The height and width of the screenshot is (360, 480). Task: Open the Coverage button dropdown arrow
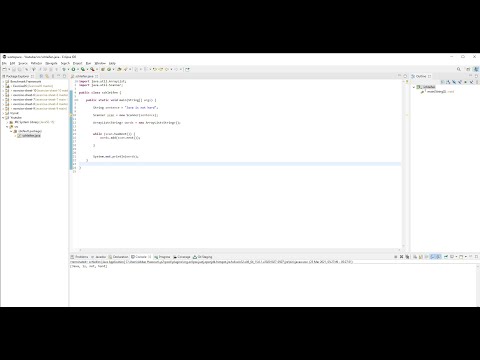[87, 69]
